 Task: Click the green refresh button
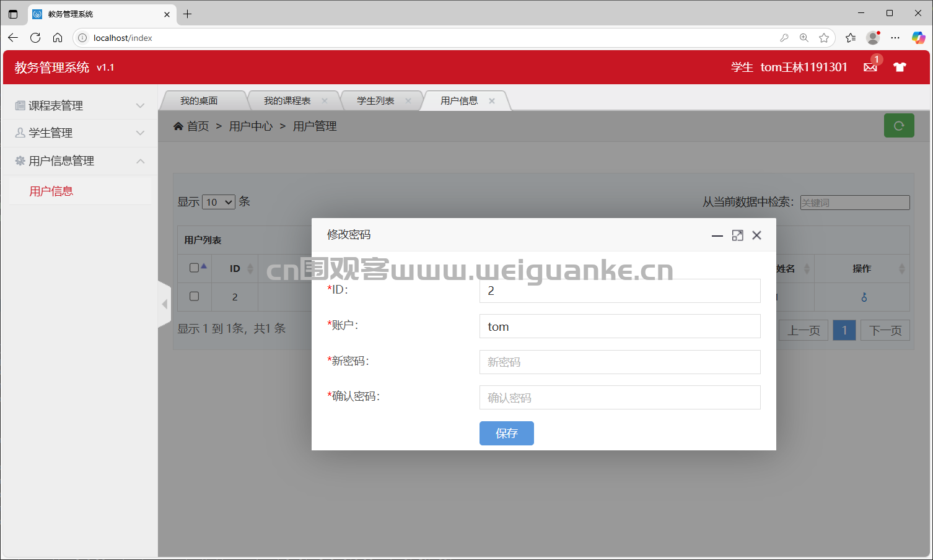(x=899, y=126)
